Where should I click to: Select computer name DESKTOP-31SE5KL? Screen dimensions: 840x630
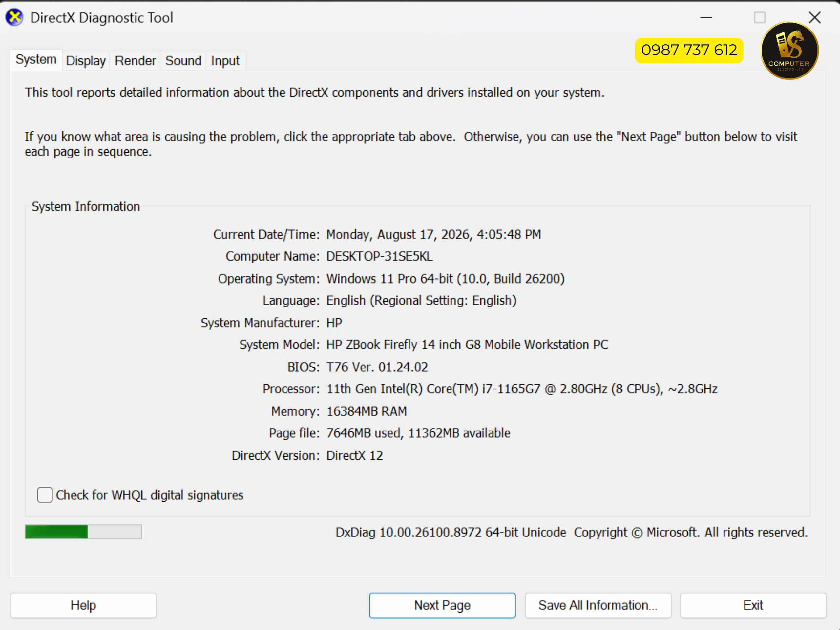point(379,256)
